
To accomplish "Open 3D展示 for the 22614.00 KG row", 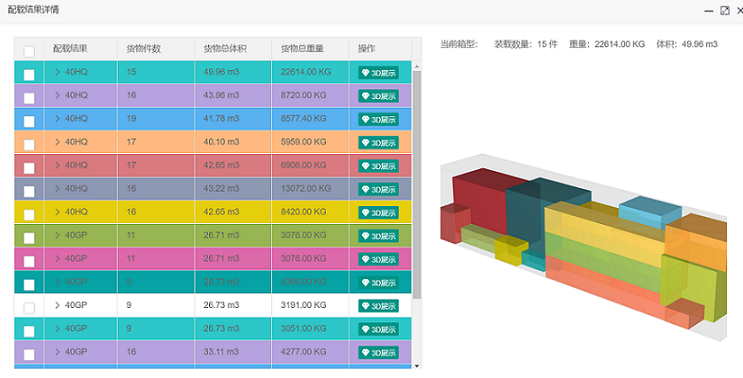I will point(378,73).
